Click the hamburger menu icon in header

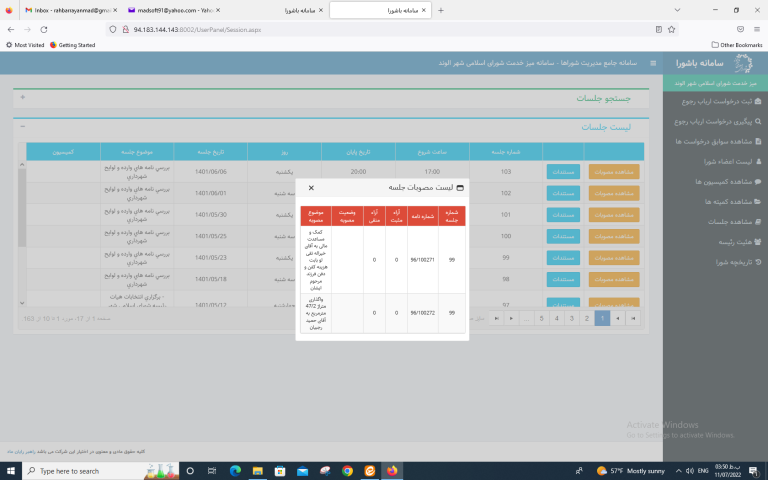(x=654, y=63)
